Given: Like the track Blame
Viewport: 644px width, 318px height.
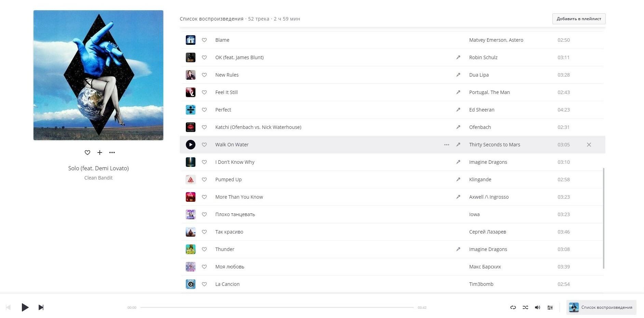Looking at the screenshot, I should click(204, 40).
